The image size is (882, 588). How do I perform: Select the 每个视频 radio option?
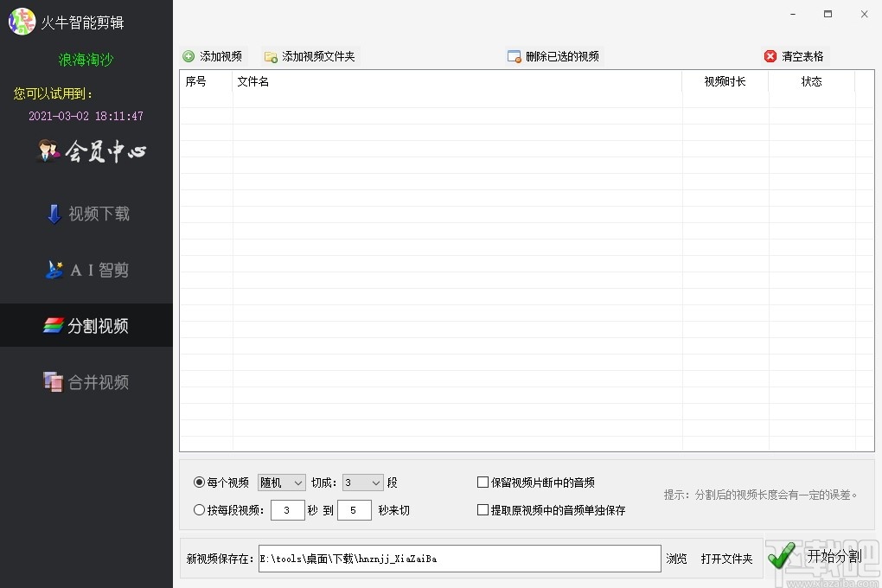[199, 482]
